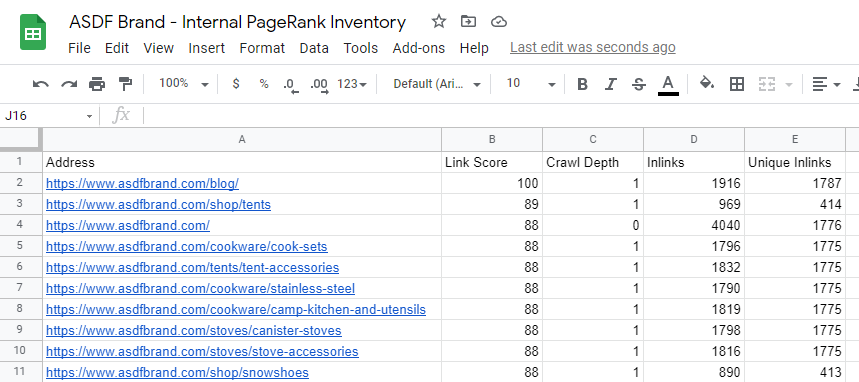Format selection as percent
The height and width of the screenshot is (382, 859).
[x=264, y=84]
